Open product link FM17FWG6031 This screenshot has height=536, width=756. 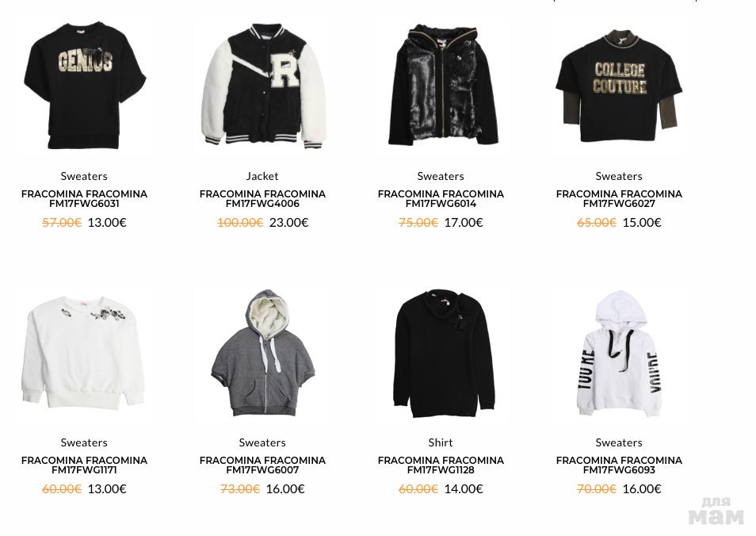pos(84,199)
